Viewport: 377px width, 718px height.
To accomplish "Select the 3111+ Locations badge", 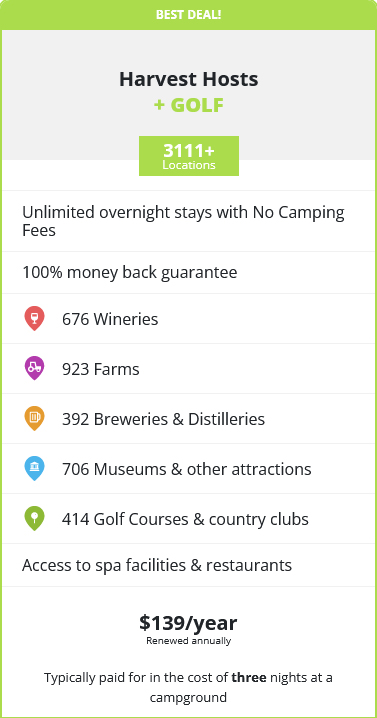I will 189,156.
